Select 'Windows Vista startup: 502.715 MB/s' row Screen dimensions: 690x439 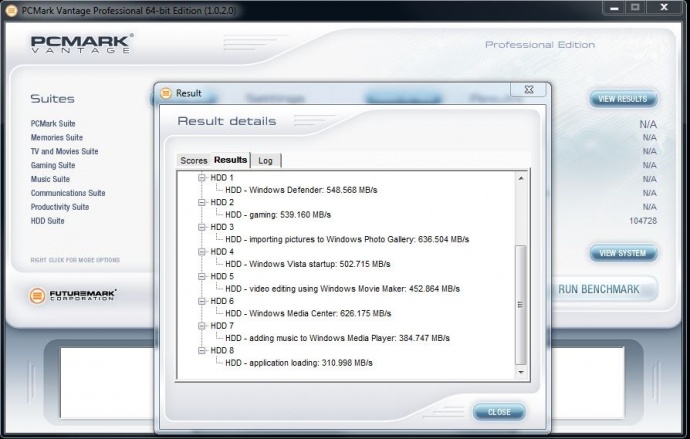(x=308, y=264)
